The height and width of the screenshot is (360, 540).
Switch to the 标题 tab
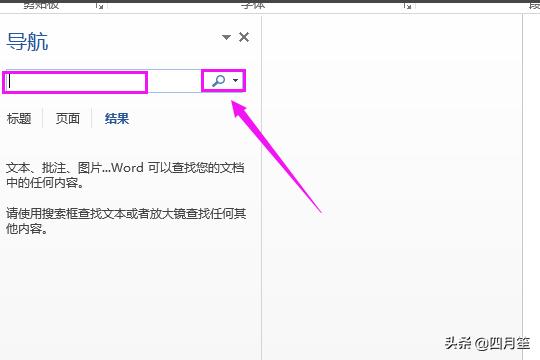coord(19,119)
